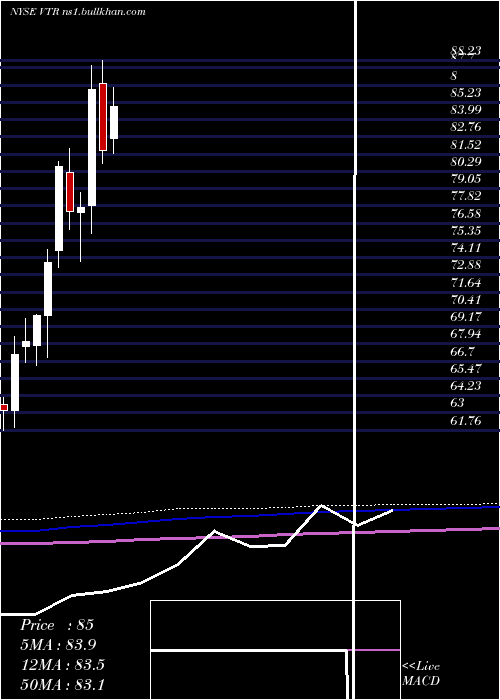Select the 77.82 price axis label
The width and height of the screenshot is (500, 700).
(466, 196)
